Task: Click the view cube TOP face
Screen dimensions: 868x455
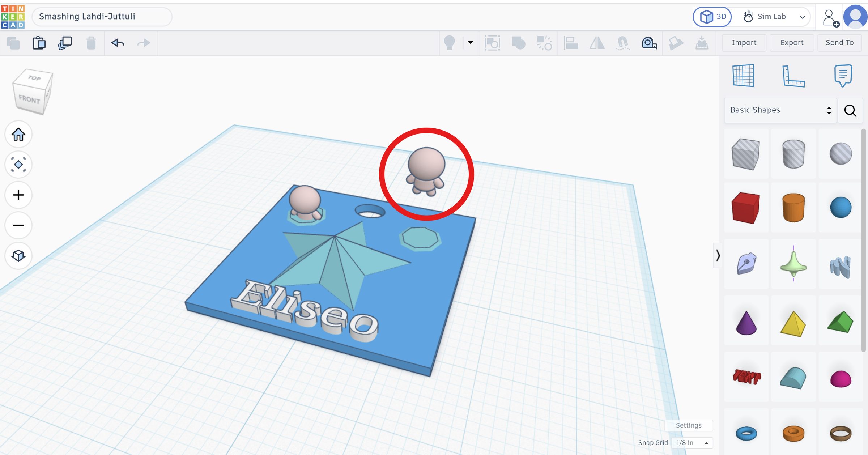Action: point(35,78)
